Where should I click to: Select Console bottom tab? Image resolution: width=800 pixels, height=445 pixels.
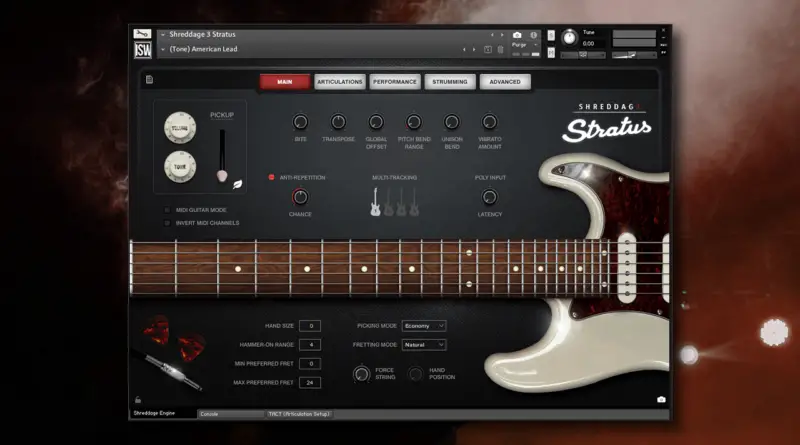[231, 414]
